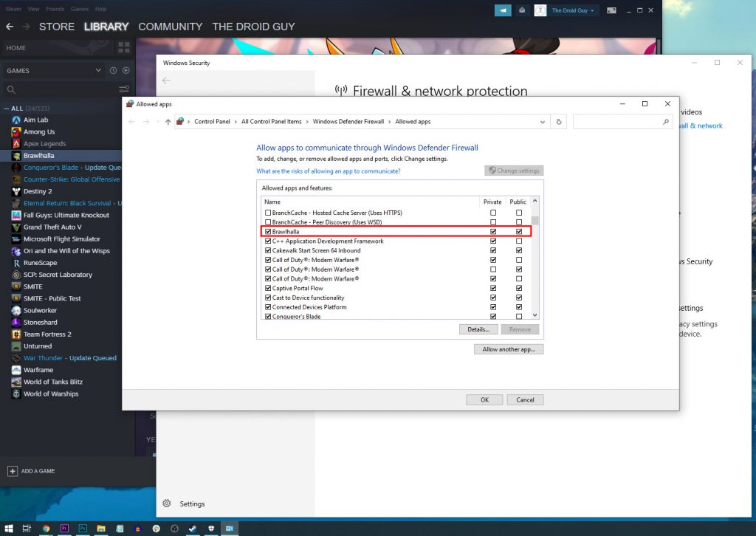Open the Steam menu
This screenshot has height=536, width=756.
coord(13,9)
